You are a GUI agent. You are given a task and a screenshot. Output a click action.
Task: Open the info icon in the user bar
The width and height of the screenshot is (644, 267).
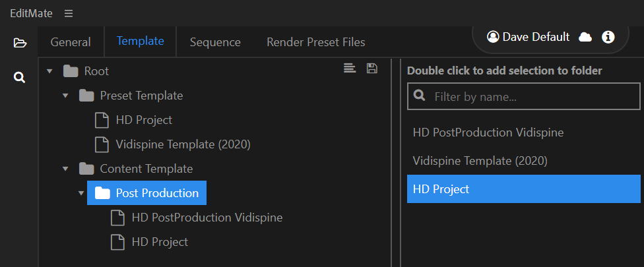tap(608, 38)
